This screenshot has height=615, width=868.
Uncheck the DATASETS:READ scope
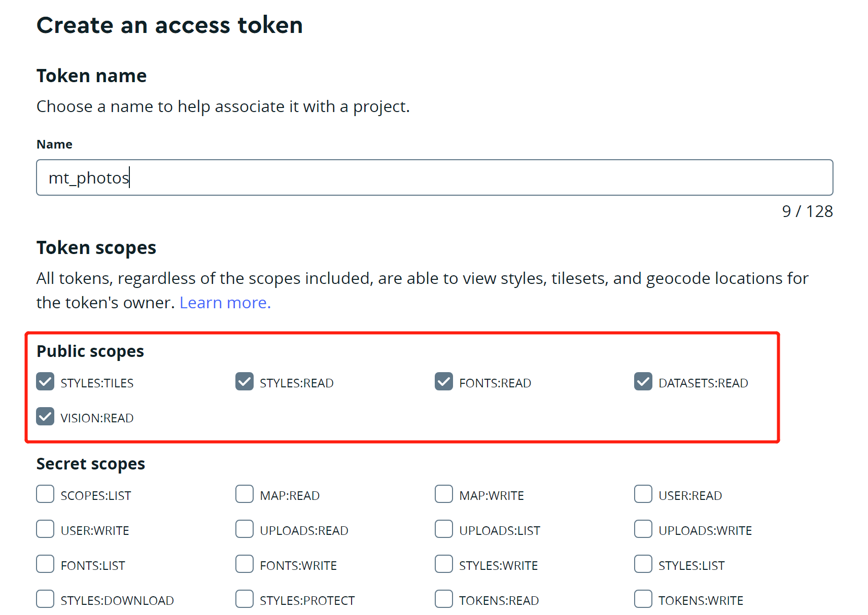point(643,381)
